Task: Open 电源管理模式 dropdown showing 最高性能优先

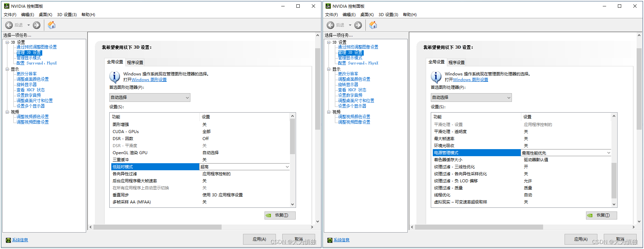Action: (x=608, y=153)
